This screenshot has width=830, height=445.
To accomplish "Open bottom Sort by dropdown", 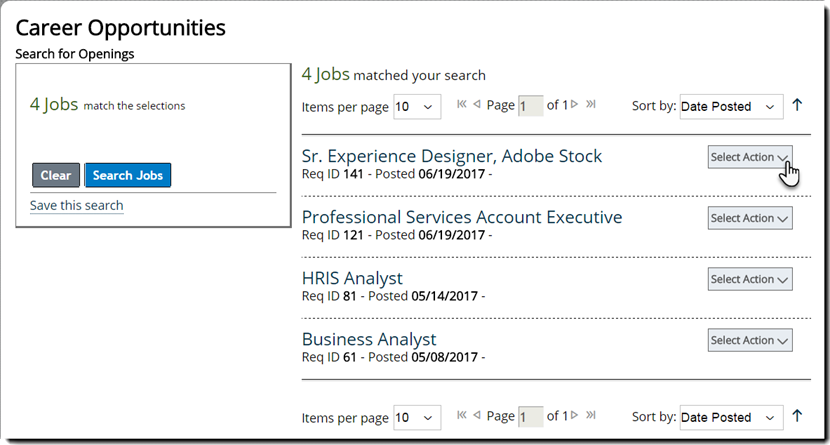I will tap(731, 418).
